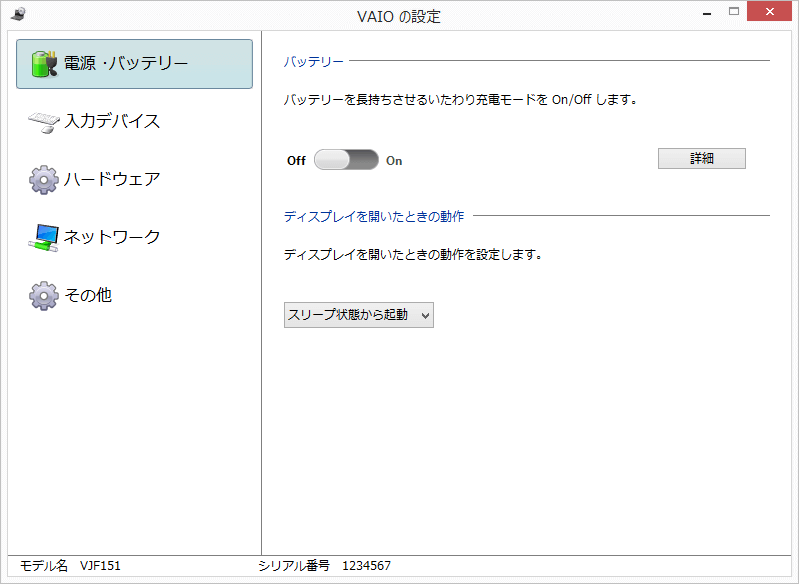Click the gear icon beside ハードウェア

44,179
